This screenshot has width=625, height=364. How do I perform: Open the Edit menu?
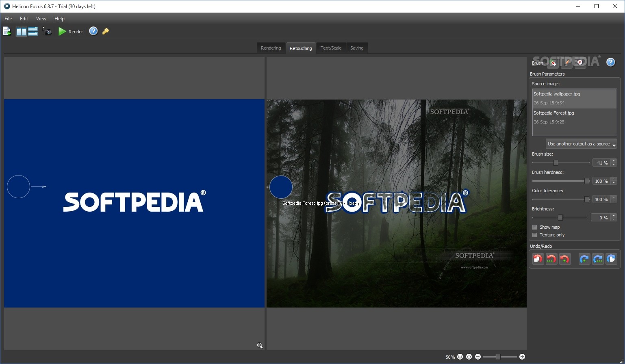(x=24, y=18)
